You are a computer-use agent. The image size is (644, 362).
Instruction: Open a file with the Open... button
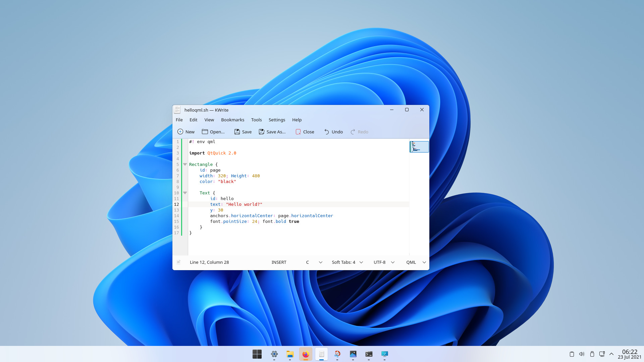click(213, 132)
